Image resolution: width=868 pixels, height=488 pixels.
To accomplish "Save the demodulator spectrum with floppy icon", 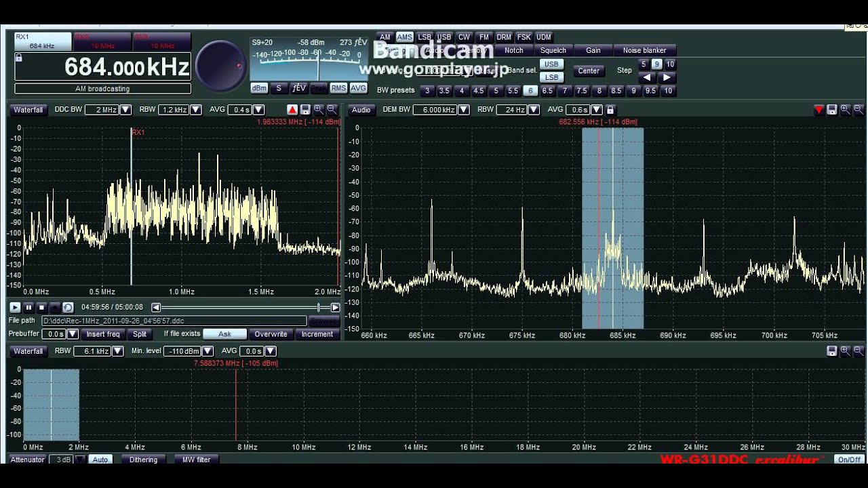I will point(832,110).
